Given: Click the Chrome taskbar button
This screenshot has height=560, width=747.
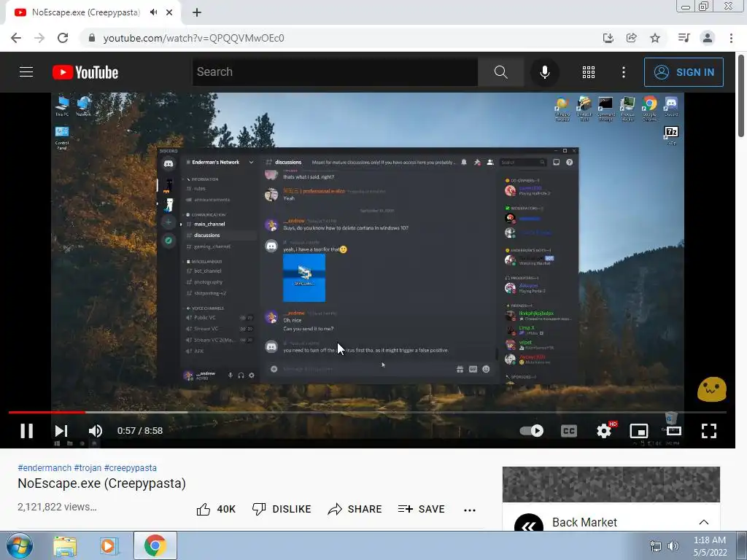Looking at the screenshot, I should coord(155,545).
